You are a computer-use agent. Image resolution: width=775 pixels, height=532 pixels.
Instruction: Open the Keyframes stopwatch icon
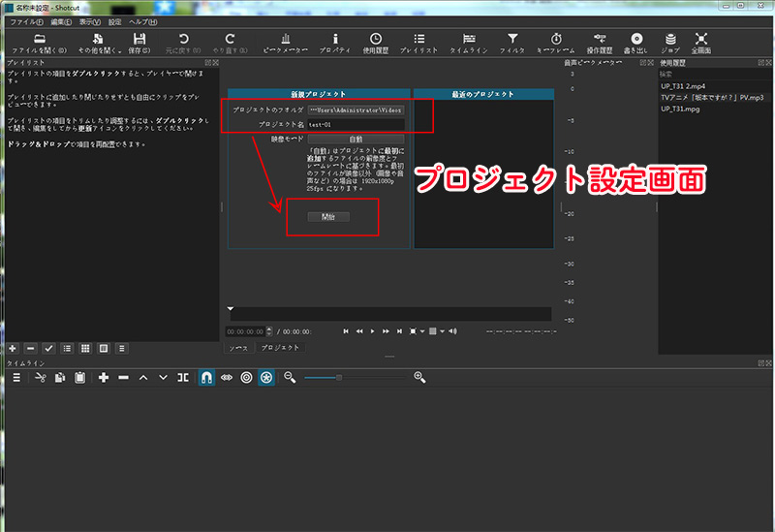(556, 44)
